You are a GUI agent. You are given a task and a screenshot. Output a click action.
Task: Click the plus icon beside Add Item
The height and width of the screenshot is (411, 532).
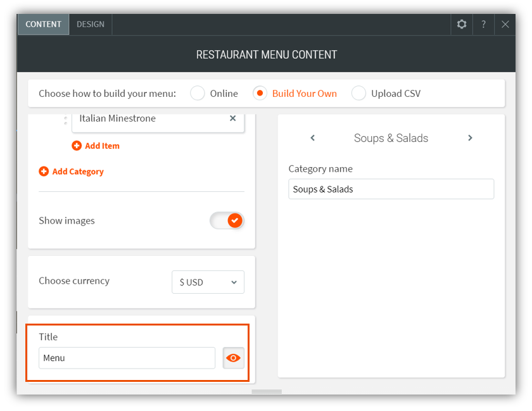point(77,146)
